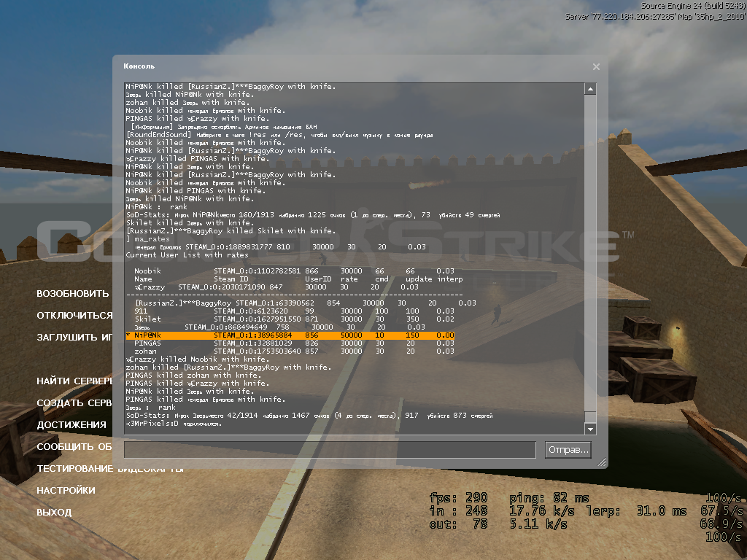Click the 'Current User List with rates' line

[x=187, y=255]
